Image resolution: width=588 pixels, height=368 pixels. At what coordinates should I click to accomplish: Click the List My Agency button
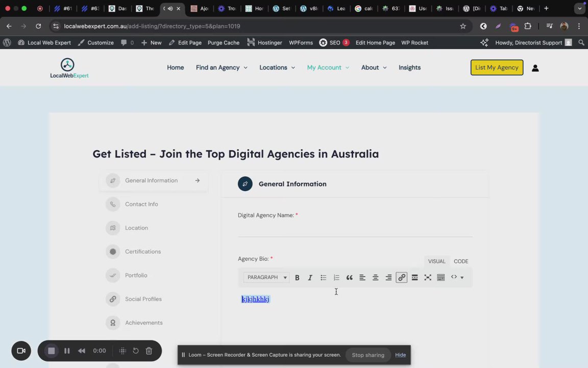pyautogui.click(x=497, y=67)
